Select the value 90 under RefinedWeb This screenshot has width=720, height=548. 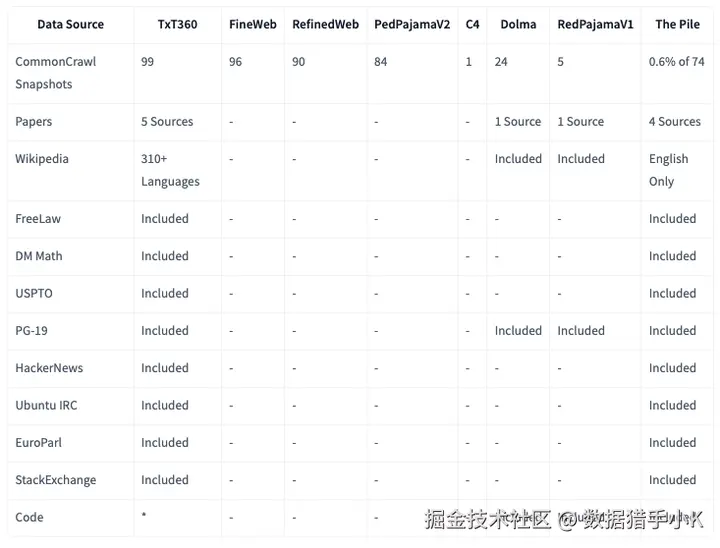click(x=298, y=62)
